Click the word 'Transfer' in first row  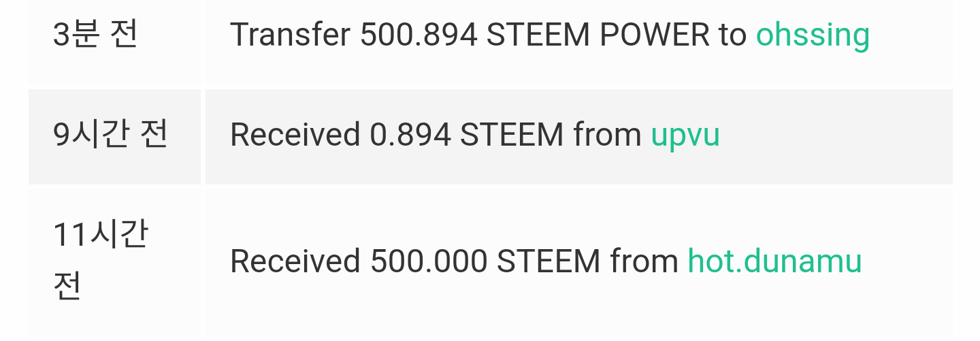[x=291, y=35]
